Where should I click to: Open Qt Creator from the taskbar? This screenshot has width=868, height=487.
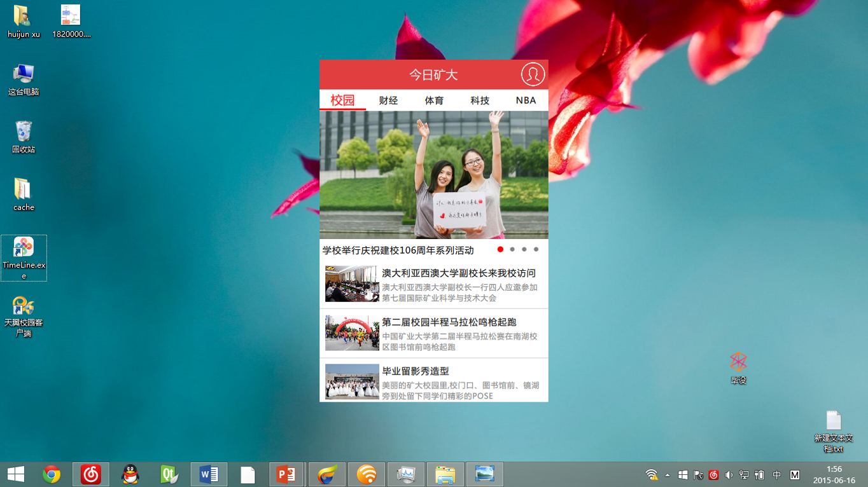click(x=169, y=474)
